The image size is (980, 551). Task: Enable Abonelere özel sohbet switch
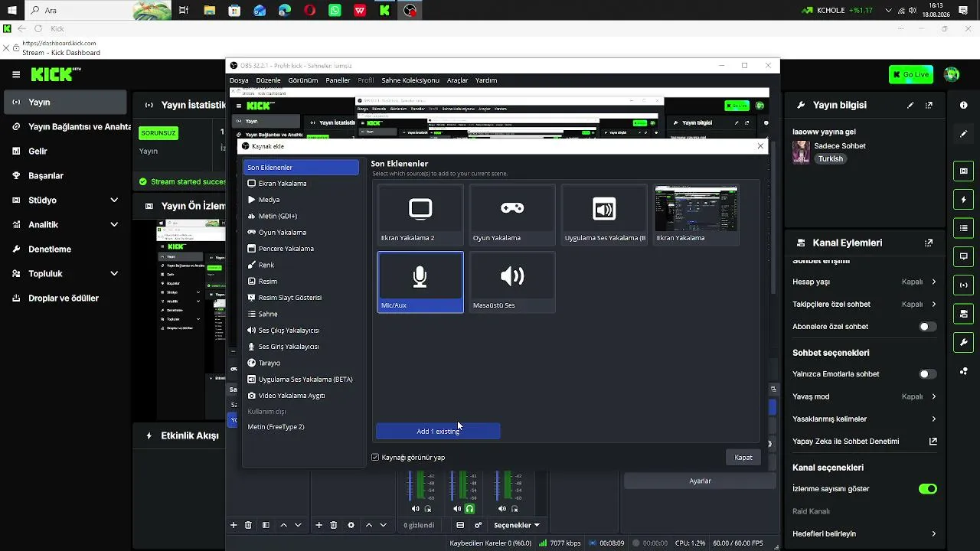927,327
